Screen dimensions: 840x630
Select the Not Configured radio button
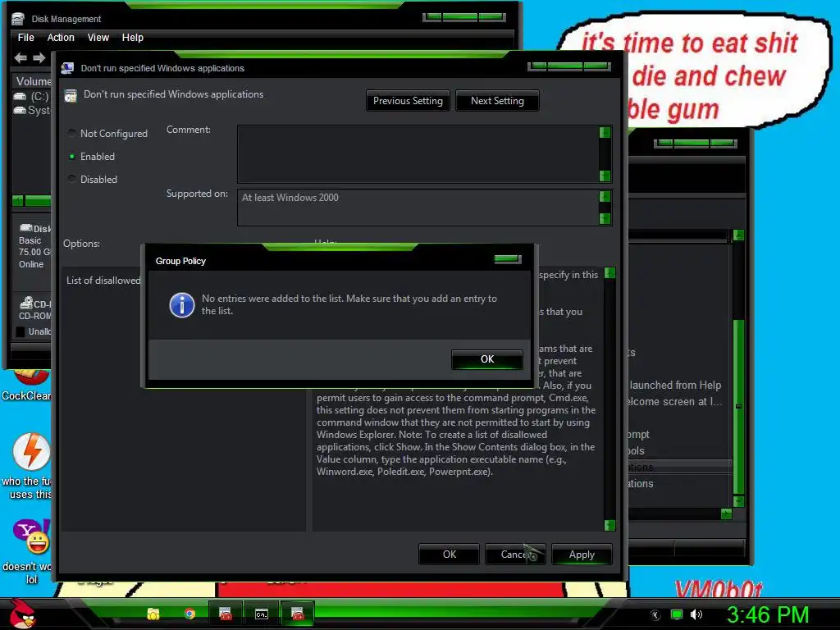72,133
